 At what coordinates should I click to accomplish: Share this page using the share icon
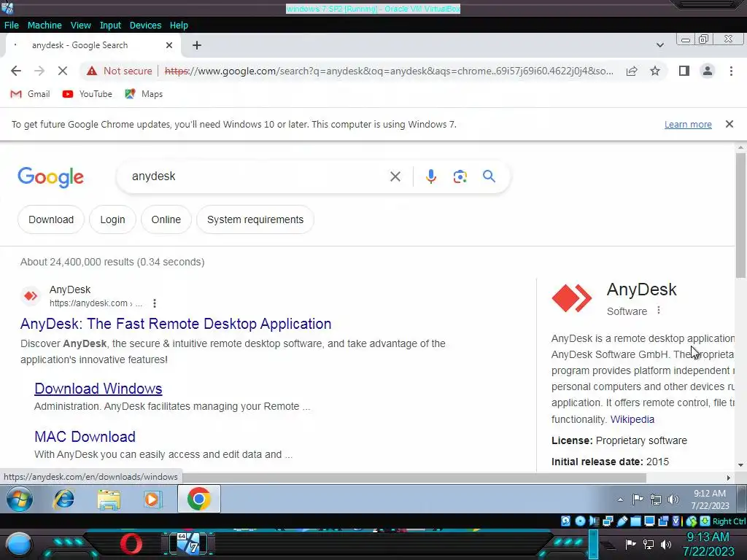pos(632,71)
